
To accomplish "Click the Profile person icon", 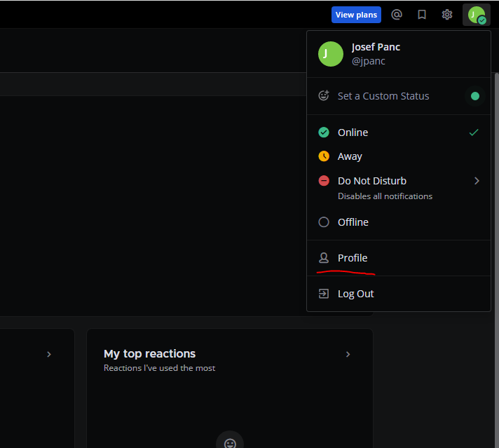I will [x=324, y=258].
